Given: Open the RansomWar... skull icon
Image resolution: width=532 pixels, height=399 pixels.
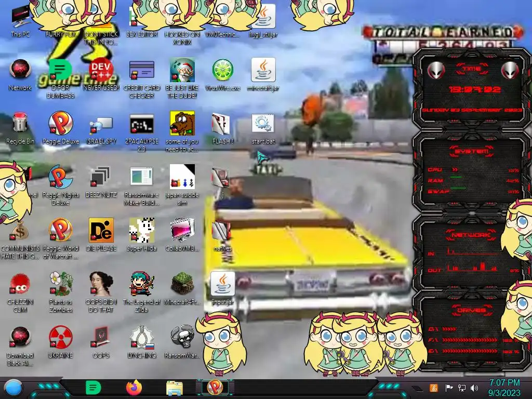Looking at the screenshot, I should click(182, 342).
